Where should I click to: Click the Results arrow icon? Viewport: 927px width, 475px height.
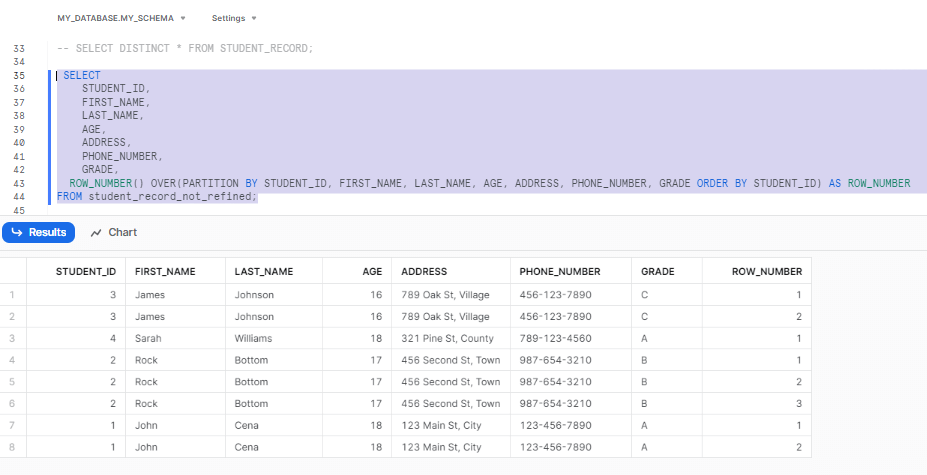pyautogui.click(x=17, y=232)
